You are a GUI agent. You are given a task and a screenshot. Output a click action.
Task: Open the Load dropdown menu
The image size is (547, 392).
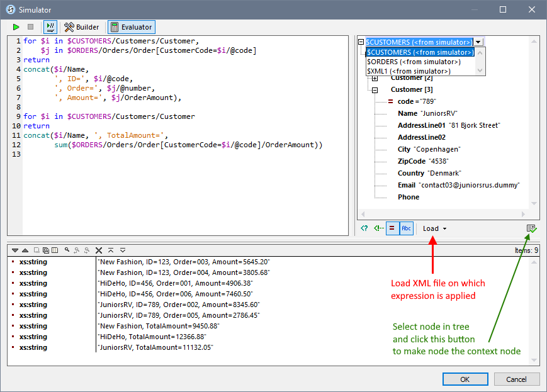point(434,228)
